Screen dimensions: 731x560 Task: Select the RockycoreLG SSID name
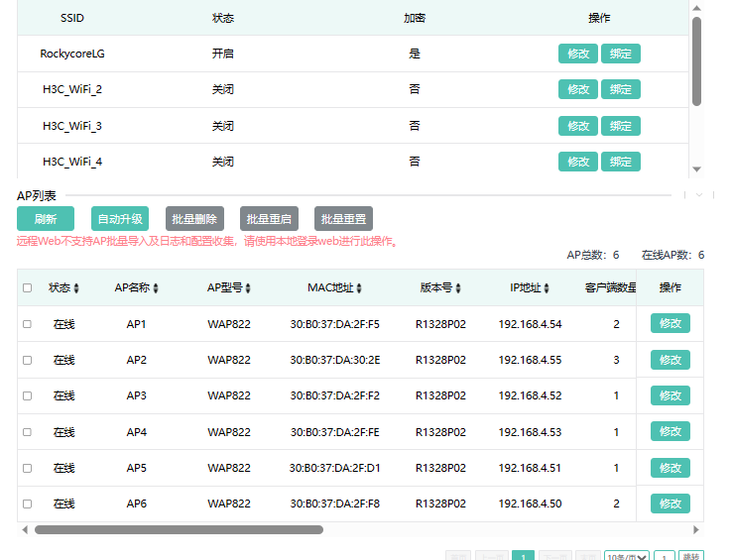pos(72,54)
